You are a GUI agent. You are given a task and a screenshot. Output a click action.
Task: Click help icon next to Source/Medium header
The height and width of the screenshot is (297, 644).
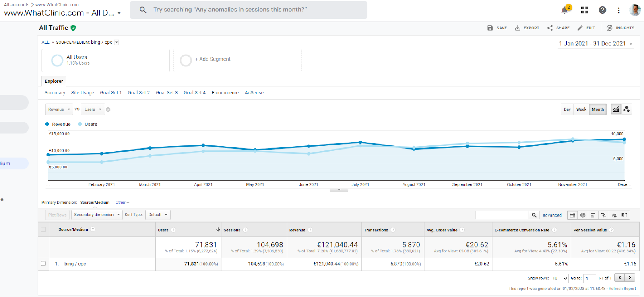click(93, 229)
